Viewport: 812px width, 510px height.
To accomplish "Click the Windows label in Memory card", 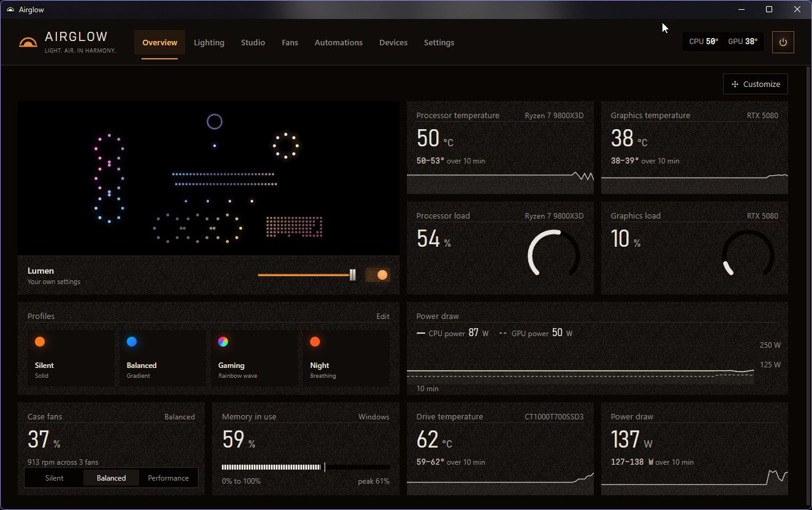I will tap(374, 417).
